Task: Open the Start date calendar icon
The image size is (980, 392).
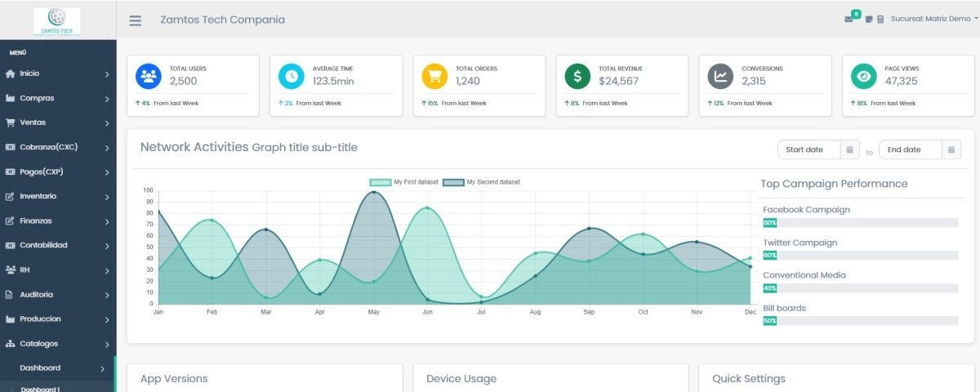Action: [849, 149]
